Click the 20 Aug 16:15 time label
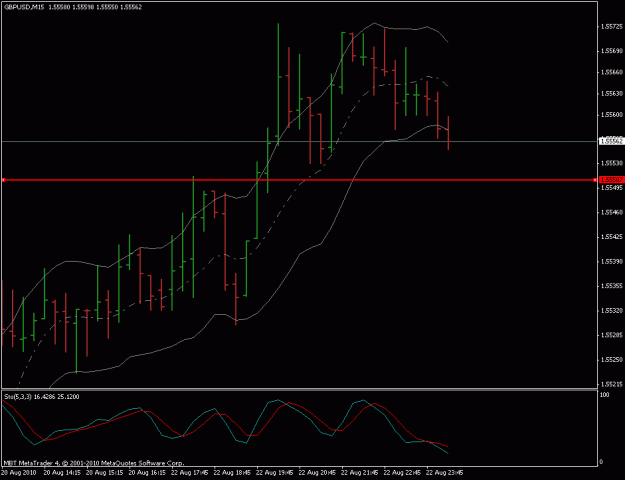Image resolution: width=625 pixels, height=480 pixels. pos(147,473)
